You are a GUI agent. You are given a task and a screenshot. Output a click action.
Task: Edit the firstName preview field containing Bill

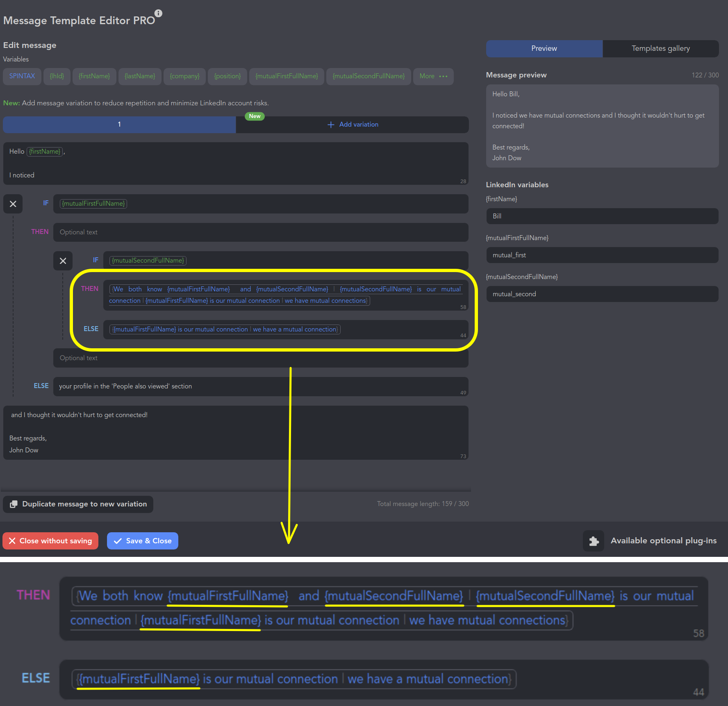point(602,216)
